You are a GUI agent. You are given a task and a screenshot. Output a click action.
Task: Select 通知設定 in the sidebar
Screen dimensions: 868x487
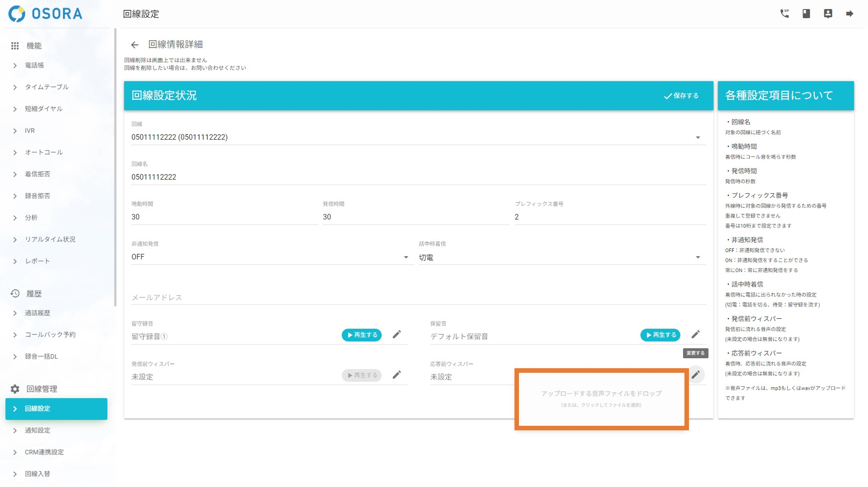[38, 430]
